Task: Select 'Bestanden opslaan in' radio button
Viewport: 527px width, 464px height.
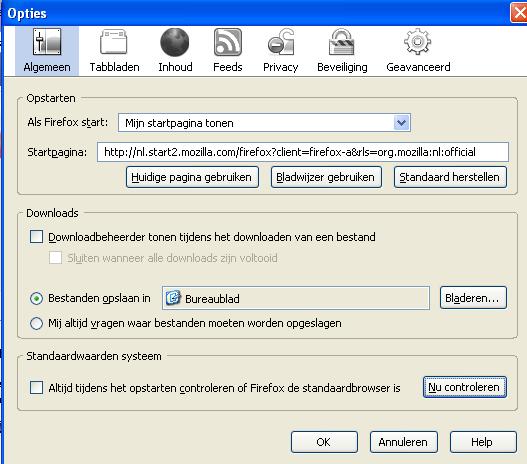Action: pos(36,298)
